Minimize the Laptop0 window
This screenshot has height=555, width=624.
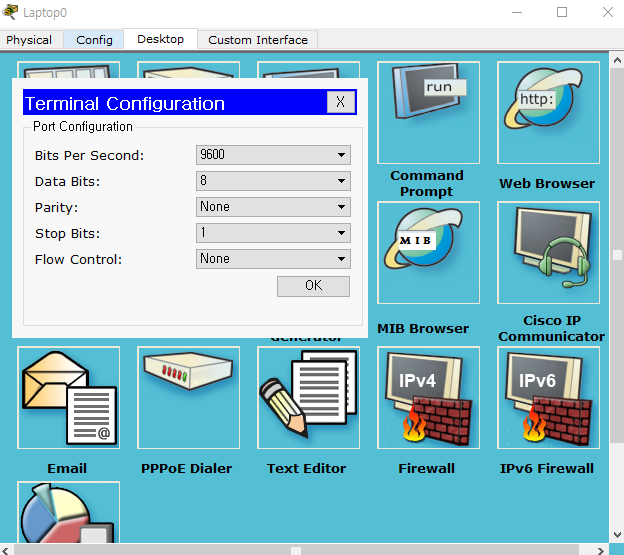517,12
